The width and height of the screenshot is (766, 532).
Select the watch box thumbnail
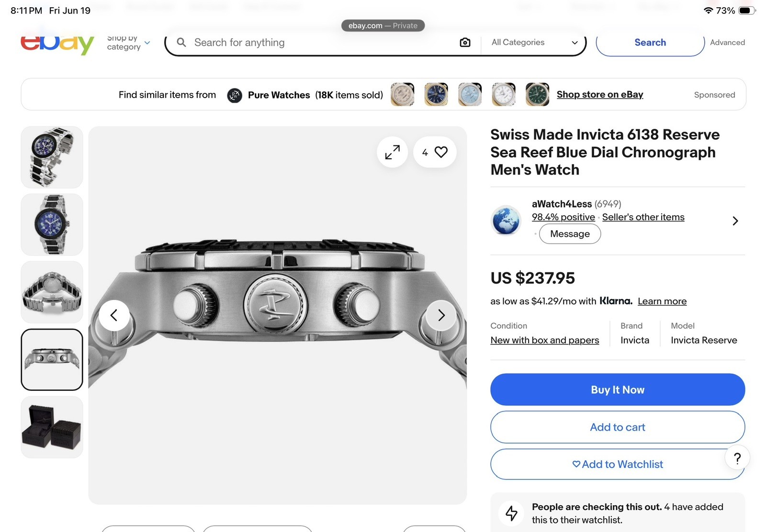[x=52, y=427]
